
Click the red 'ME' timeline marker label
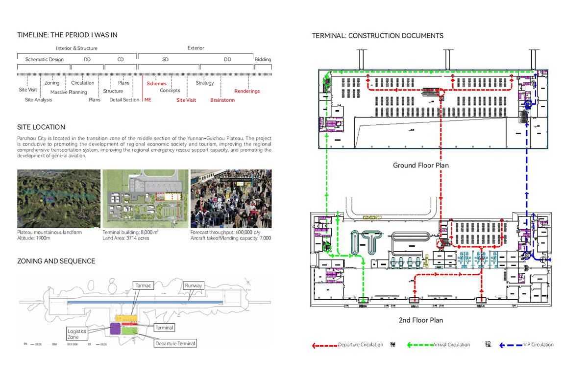click(148, 100)
